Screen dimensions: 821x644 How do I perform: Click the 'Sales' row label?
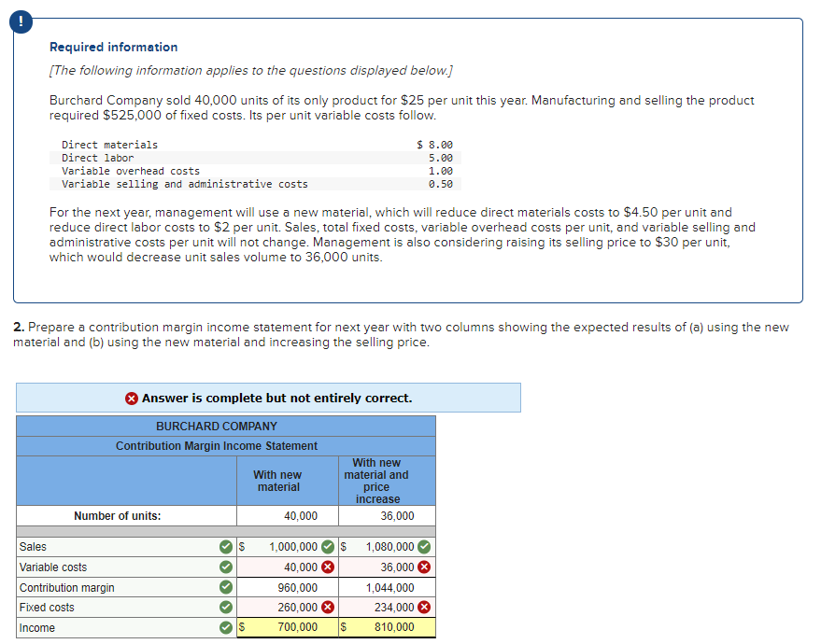(33, 547)
